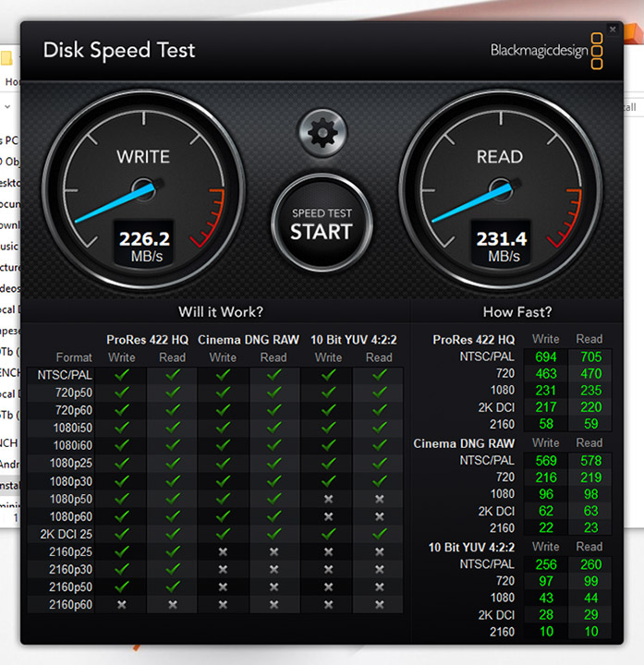Click the Write gauge dial
This screenshot has height=665, width=644.
[143, 190]
